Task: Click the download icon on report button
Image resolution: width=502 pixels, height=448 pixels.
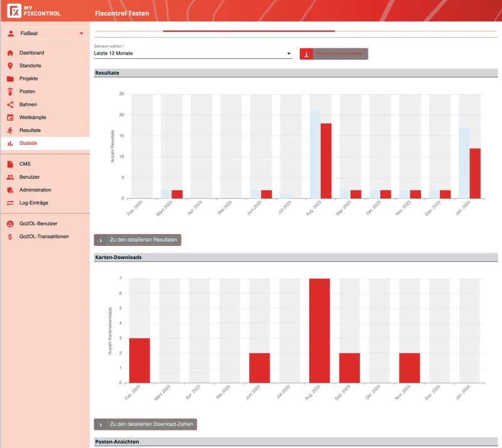Action: (306, 54)
